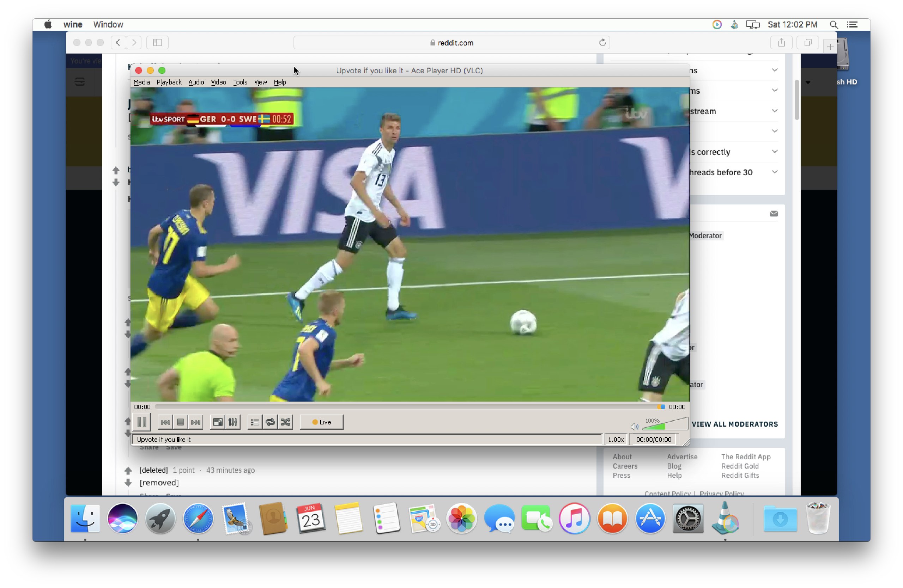Open System Preferences from the Dock

688,518
